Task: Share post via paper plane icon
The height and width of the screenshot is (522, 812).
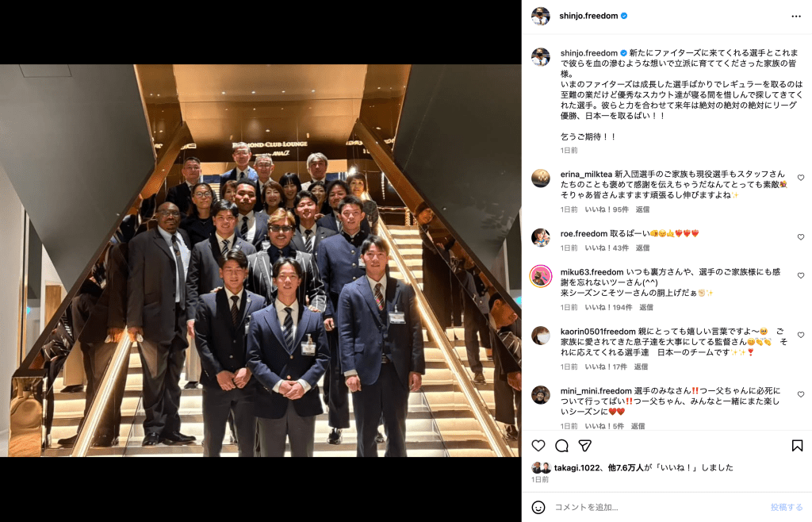Action: point(585,446)
